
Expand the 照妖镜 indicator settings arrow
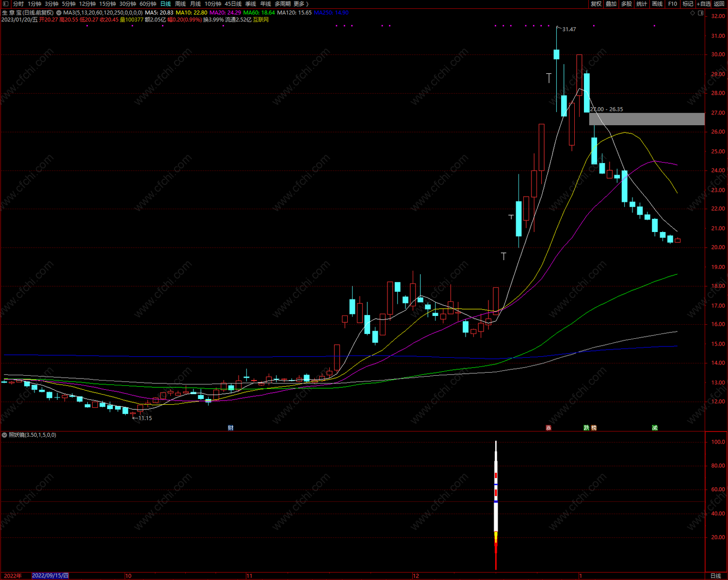[4, 435]
